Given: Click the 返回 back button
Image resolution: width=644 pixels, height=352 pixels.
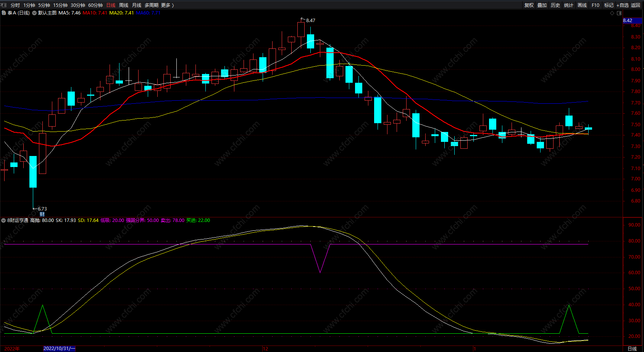Looking at the screenshot, I should [x=636, y=5].
